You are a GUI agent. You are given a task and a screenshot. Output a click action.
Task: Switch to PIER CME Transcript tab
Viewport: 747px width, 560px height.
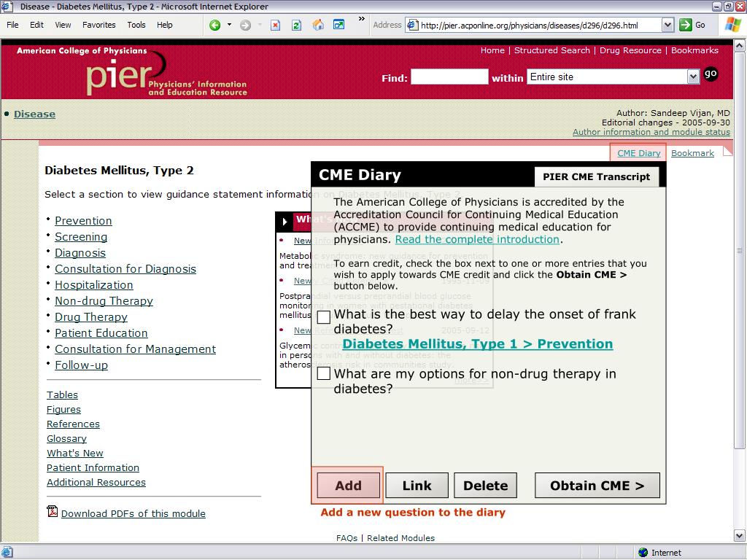[x=597, y=176]
